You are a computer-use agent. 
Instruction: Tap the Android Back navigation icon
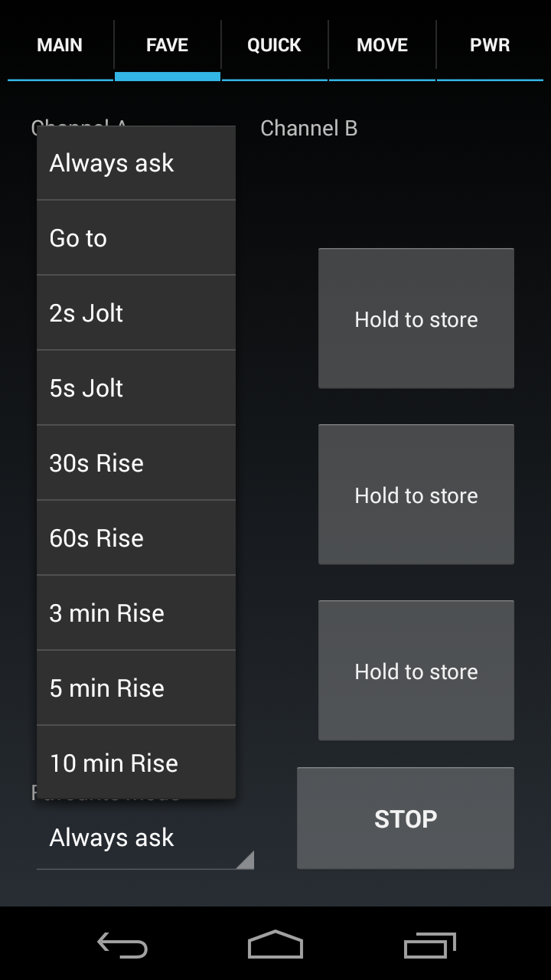pyautogui.click(x=122, y=945)
